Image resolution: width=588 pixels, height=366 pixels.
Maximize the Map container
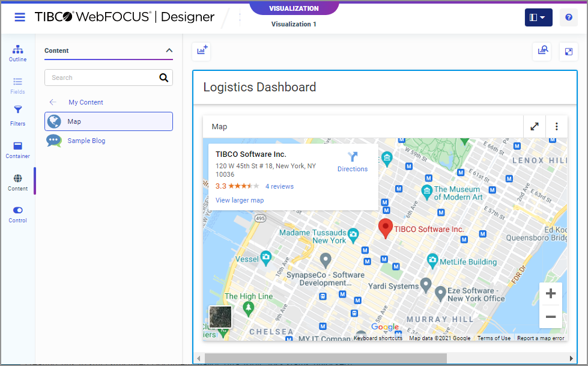point(535,126)
